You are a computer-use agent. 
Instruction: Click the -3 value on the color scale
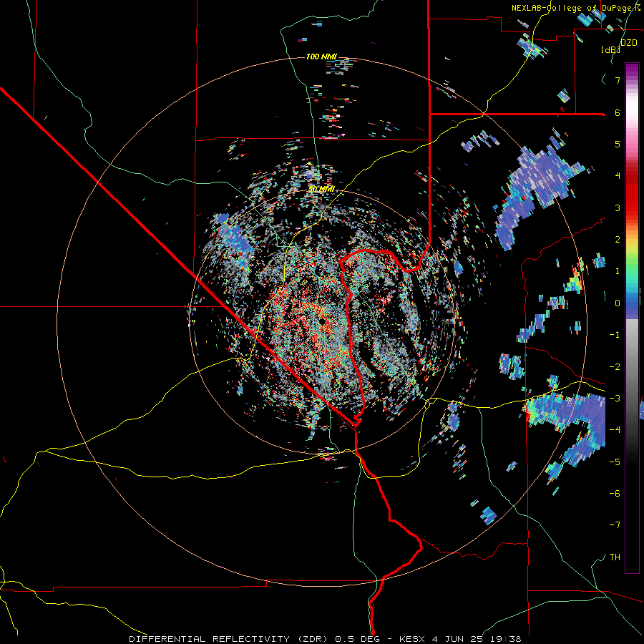coord(615,399)
